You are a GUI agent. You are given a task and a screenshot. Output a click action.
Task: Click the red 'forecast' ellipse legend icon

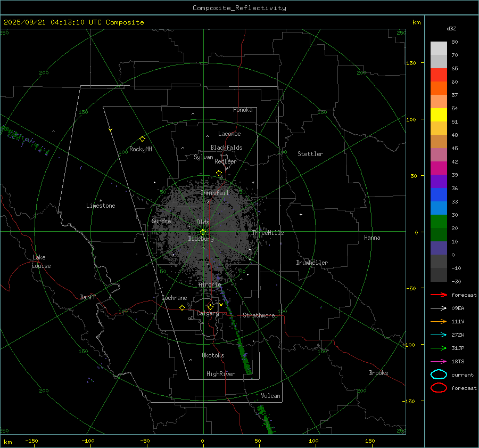tap(439, 388)
